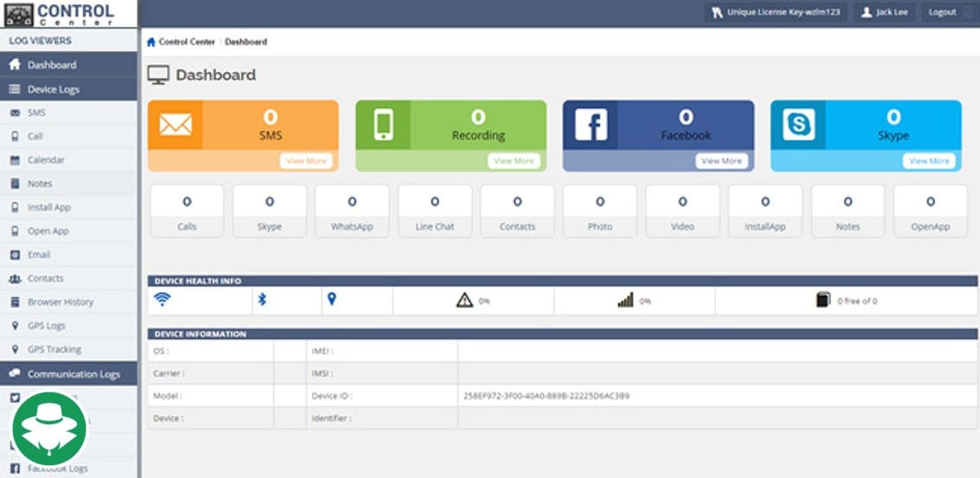The width and height of the screenshot is (980, 478).
Task: Click the '0 free of 0' storage text
Action: tap(857, 301)
